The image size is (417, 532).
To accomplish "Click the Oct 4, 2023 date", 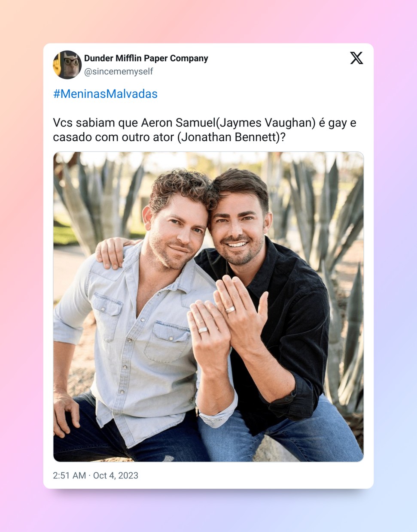I will pos(116,475).
